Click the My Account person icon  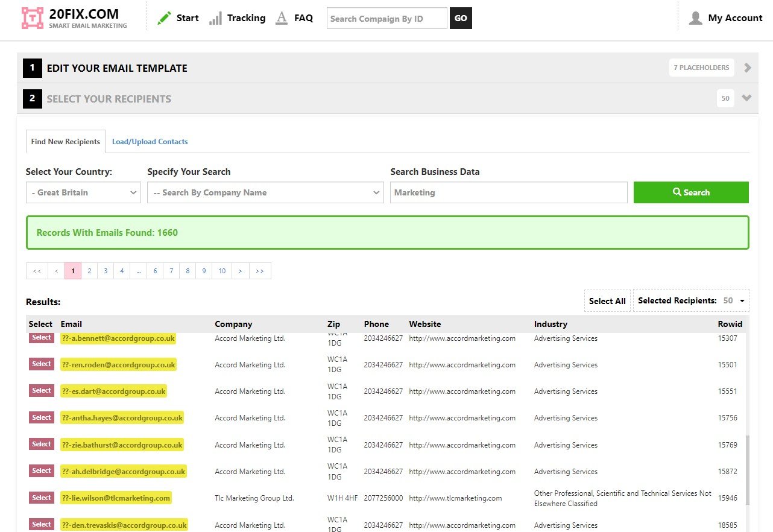[695, 18]
